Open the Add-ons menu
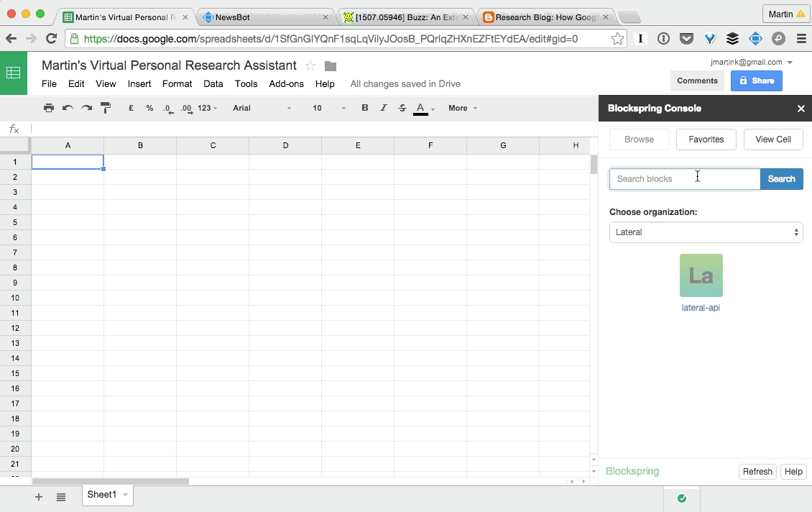 (x=287, y=84)
